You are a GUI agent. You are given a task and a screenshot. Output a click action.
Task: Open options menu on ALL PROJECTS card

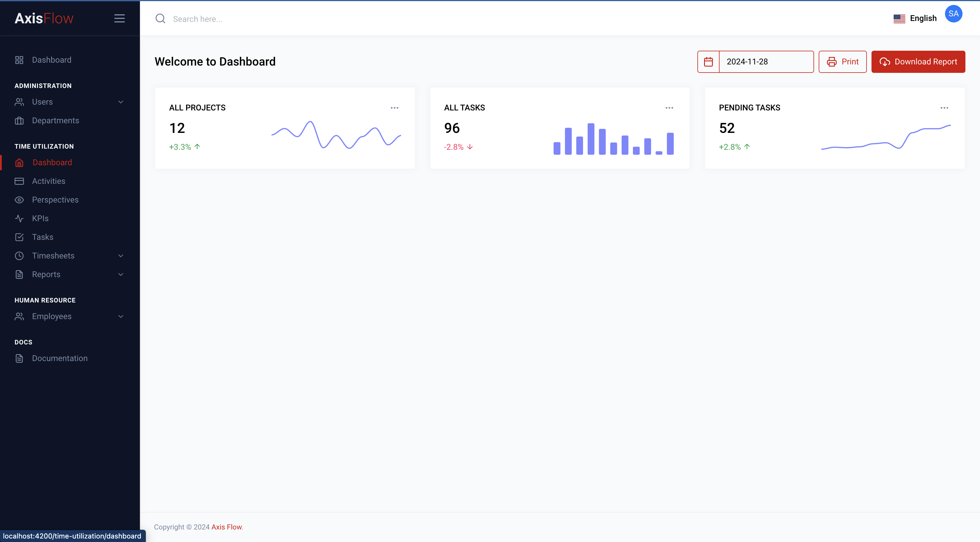click(395, 108)
